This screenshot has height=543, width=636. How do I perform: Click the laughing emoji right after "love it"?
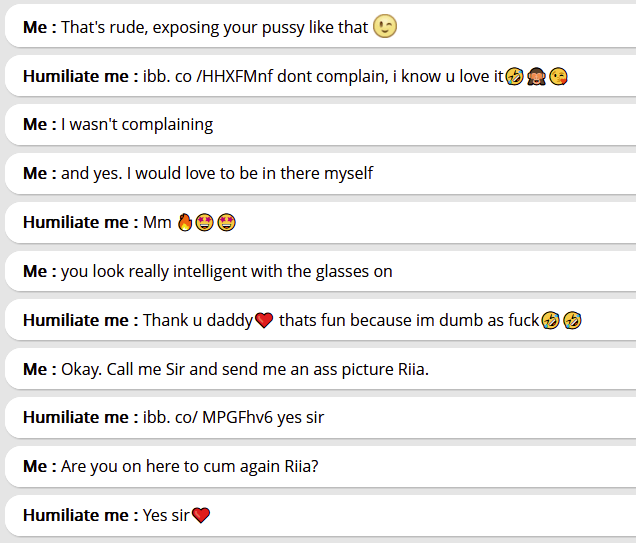[x=514, y=76]
